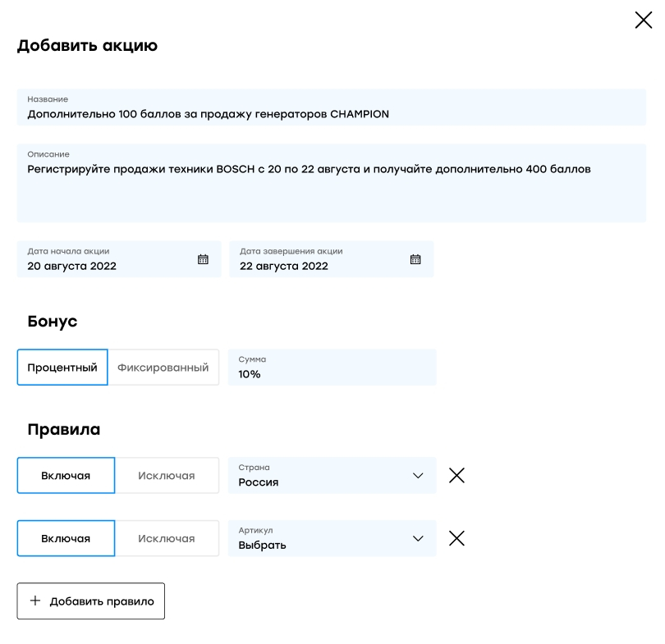This screenshot has height=644, width=665.
Task: Open the Артикул Выбрать combo box
Action: click(x=320, y=539)
